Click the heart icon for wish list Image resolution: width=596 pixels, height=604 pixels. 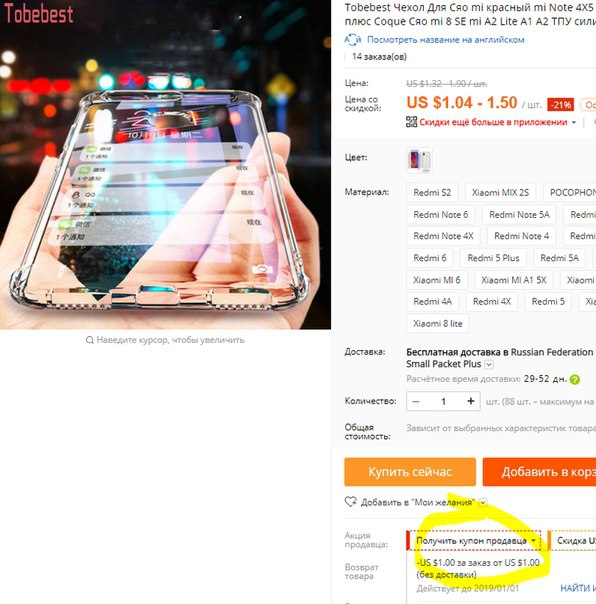click(x=350, y=502)
